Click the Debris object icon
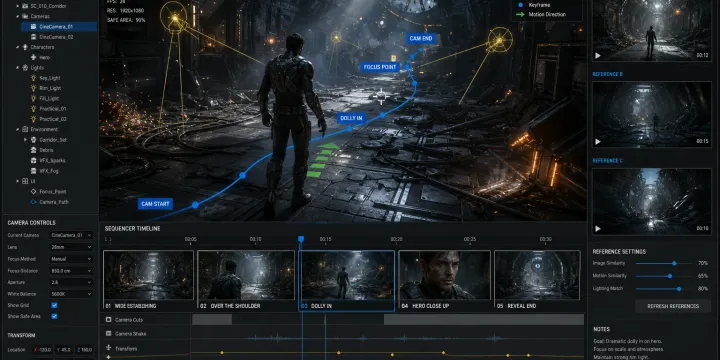This screenshot has width=720, height=360. [34, 150]
